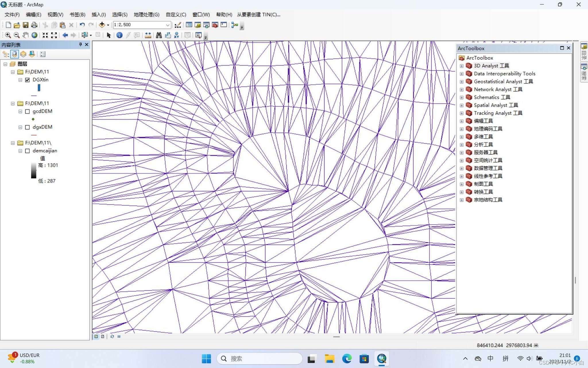Open ArcToolbox red toolbox icon in toolbar

coord(215,25)
